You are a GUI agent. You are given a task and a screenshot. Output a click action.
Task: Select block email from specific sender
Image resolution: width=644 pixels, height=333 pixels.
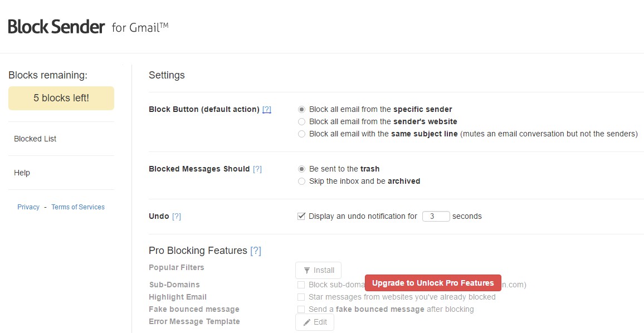[x=302, y=110]
